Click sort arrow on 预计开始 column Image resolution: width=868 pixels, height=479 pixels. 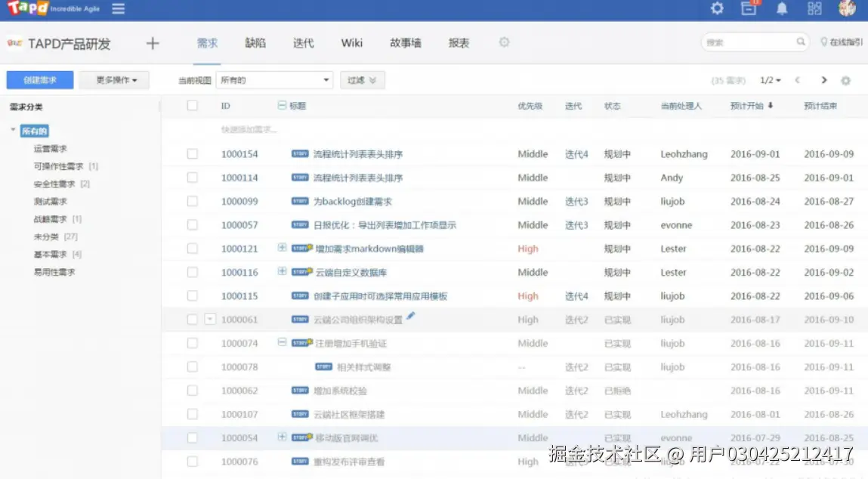coord(770,105)
